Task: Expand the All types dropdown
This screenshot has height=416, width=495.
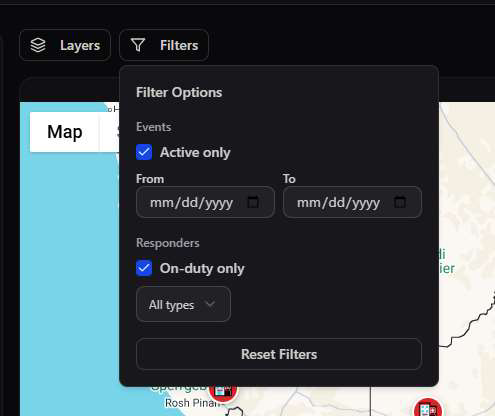Action: point(183,304)
